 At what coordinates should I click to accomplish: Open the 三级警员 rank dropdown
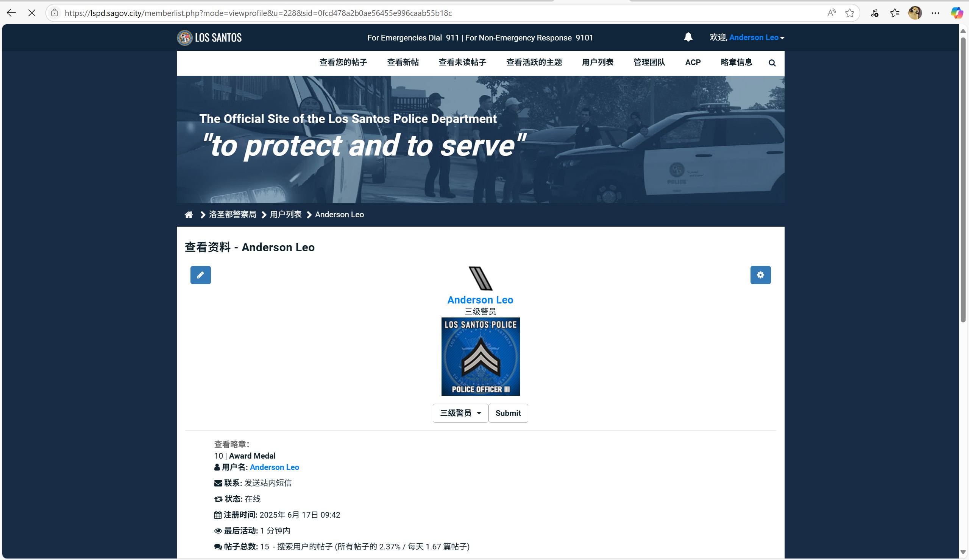click(460, 413)
